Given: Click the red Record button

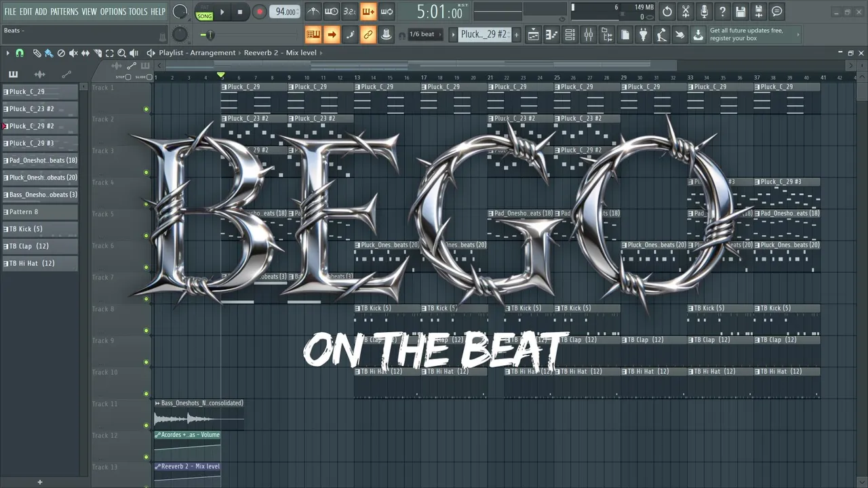Looking at the screenshot, I should point(259,12).
